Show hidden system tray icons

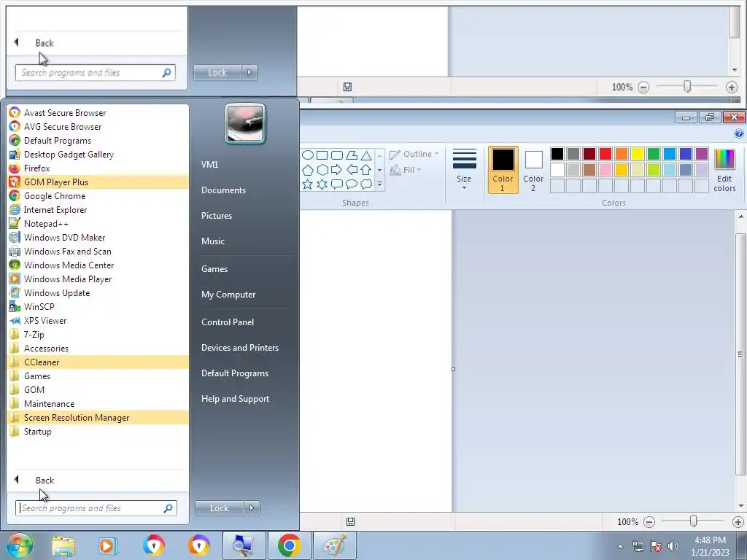click(620, 546)
